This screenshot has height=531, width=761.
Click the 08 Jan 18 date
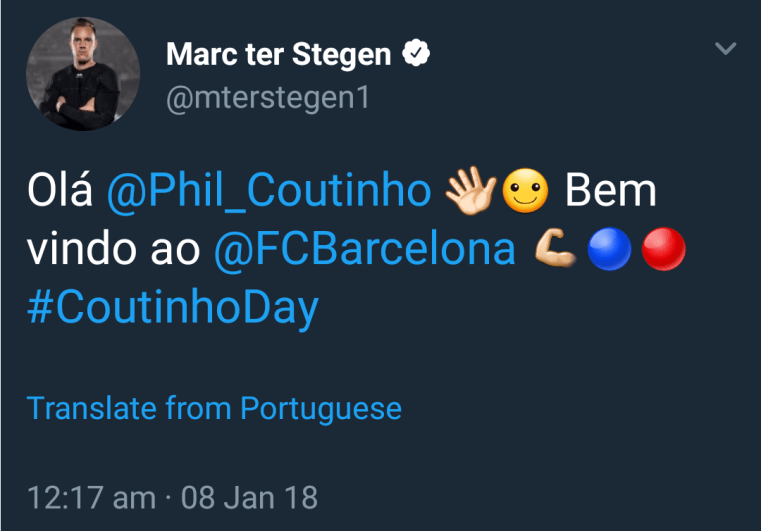click(x=250, y=497)
